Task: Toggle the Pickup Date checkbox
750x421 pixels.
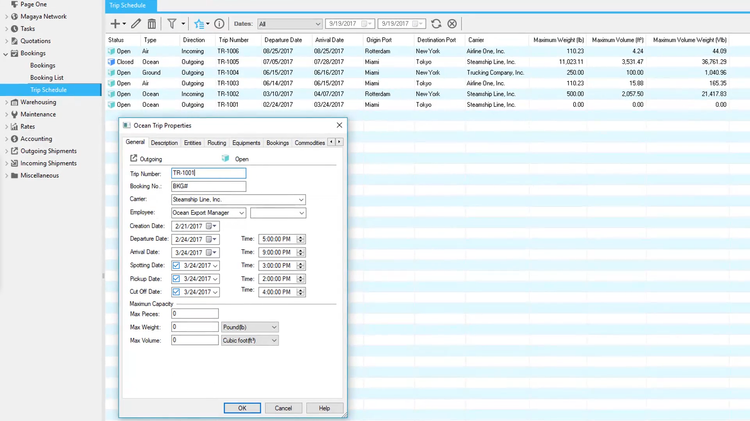Action: coord(176,278)
